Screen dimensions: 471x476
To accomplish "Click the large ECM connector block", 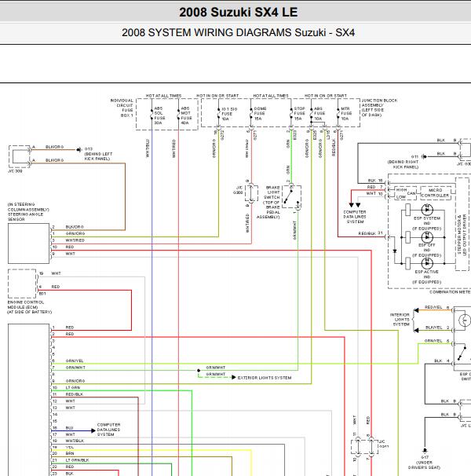I will point(28,400).
